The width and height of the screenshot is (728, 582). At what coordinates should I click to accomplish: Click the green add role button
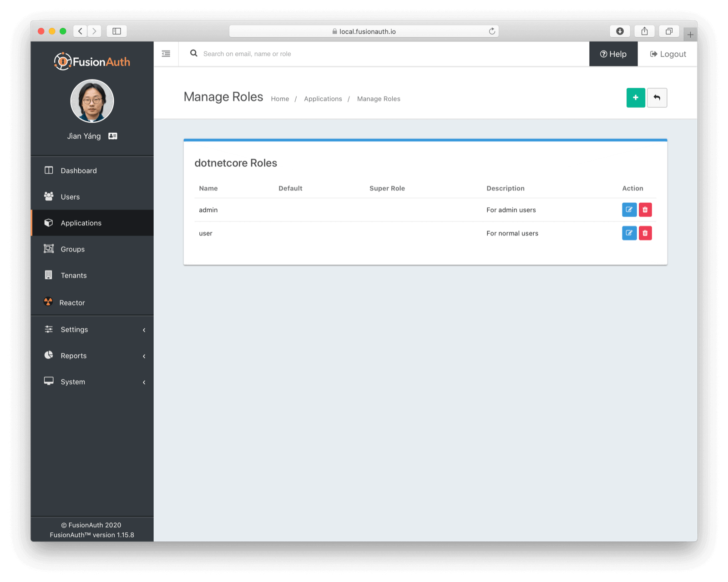coord(635,98)
